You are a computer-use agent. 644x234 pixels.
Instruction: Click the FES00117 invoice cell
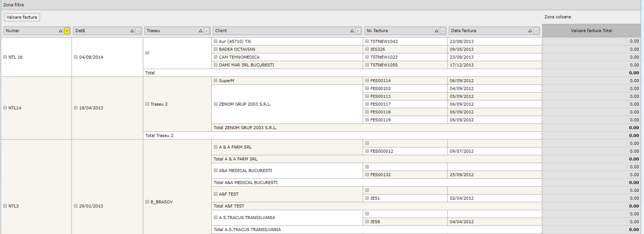tap(381, 104)
